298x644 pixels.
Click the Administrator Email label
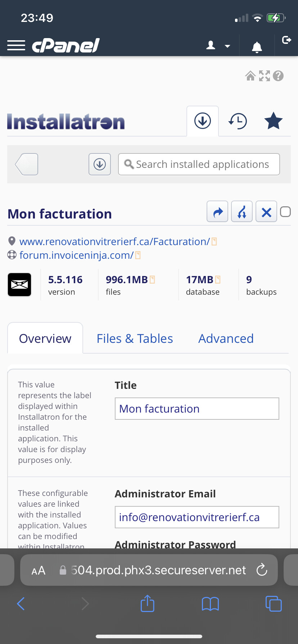coord(165,494)
